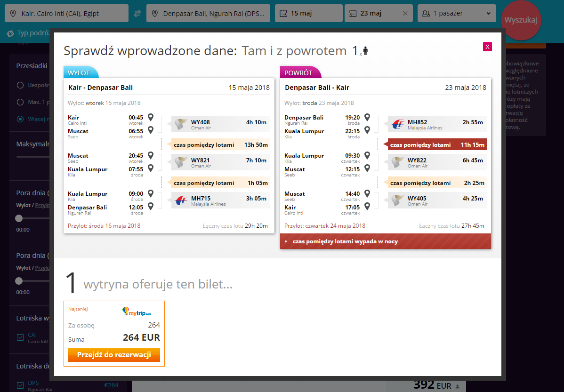
Task: Click the red night-layover warning bar
Action: (x=386, y=241)
